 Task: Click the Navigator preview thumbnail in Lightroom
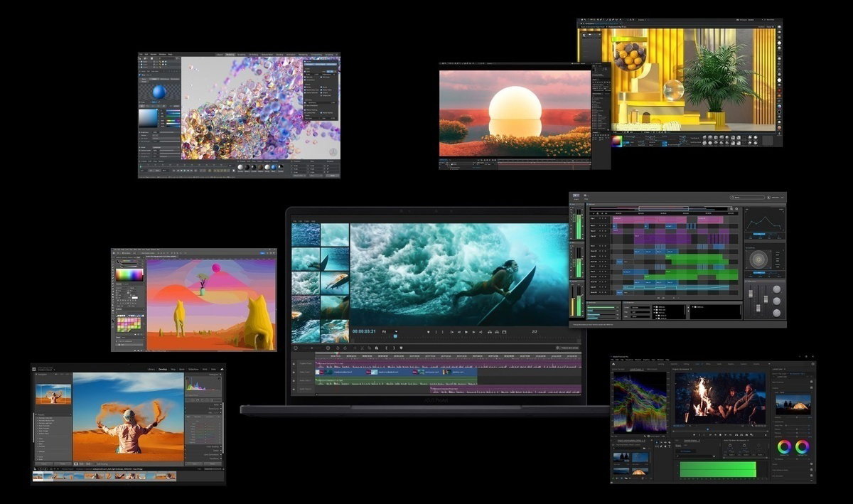(x=53, y=394)
